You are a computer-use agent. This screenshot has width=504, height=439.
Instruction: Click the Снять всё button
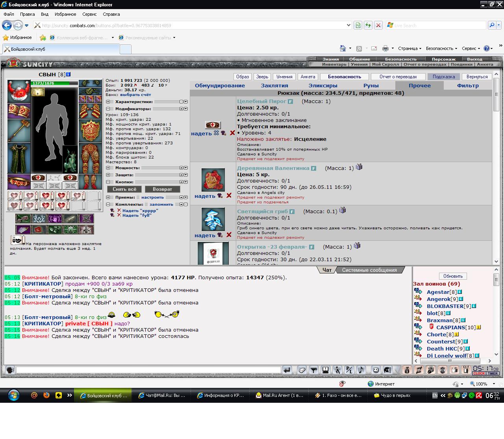(124, 189)
